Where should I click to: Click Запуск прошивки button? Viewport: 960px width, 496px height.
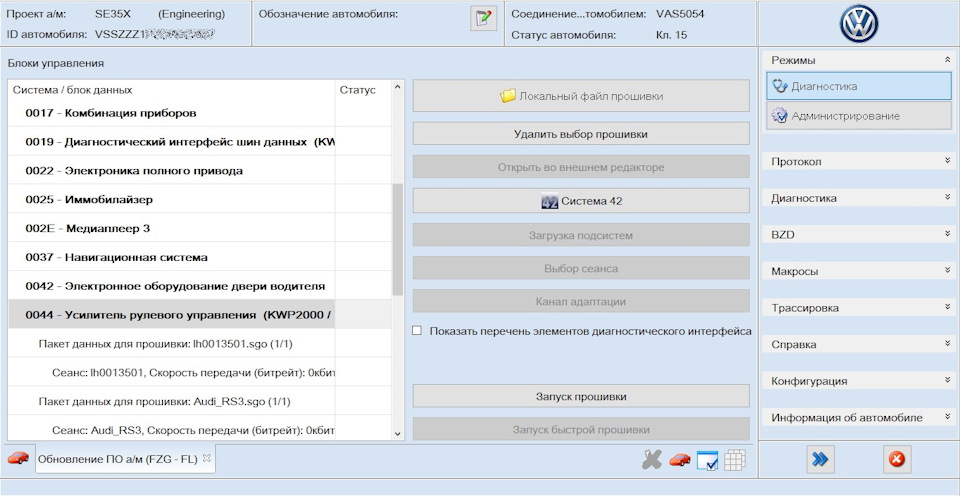click(581, 396)
